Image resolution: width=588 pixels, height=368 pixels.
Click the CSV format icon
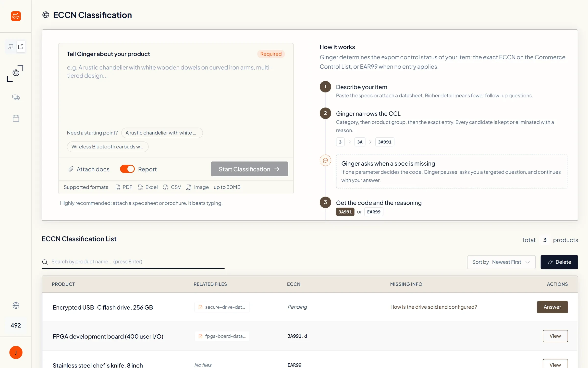pos(166,187)
